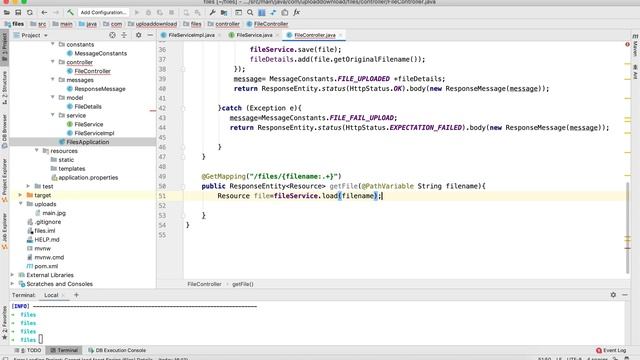The image size is (640, 360).
Task: Open application.properties file
Action: pos(88,178)
